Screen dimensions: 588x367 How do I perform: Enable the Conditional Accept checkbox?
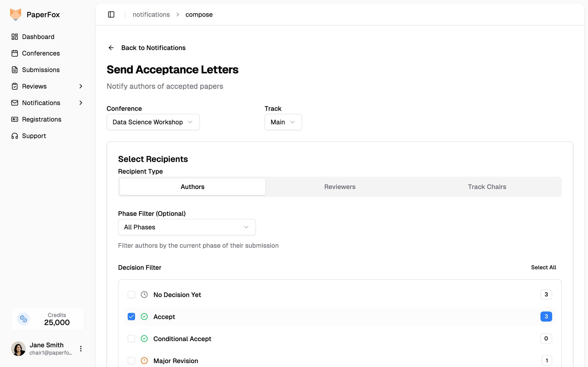pyautogui.click(x=131, y=339)
